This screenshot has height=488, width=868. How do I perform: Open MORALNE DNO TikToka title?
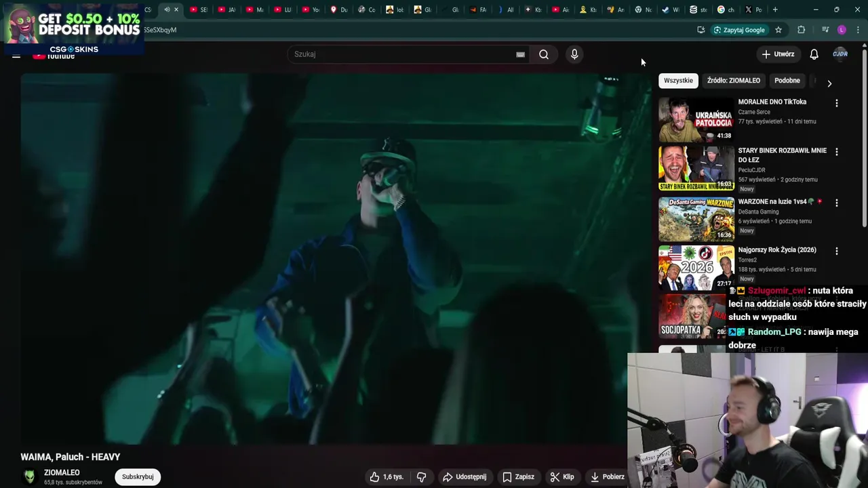(x=772, y=102)
